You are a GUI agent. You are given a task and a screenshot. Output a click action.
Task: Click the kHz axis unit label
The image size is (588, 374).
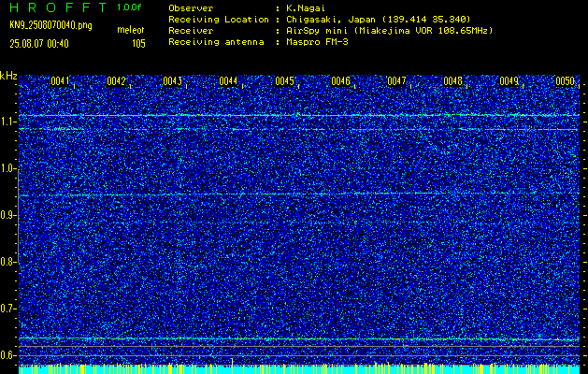point(8,76)
